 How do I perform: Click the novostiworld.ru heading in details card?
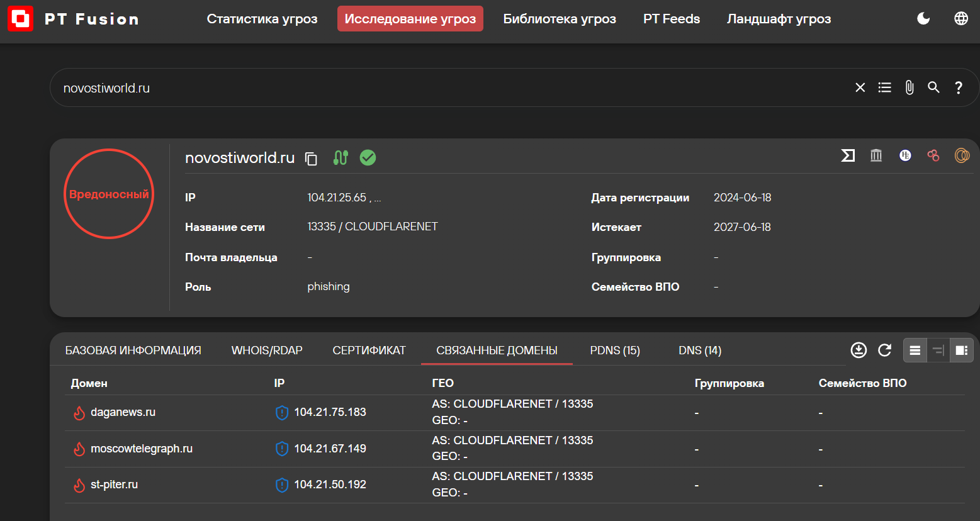(240, 158)
